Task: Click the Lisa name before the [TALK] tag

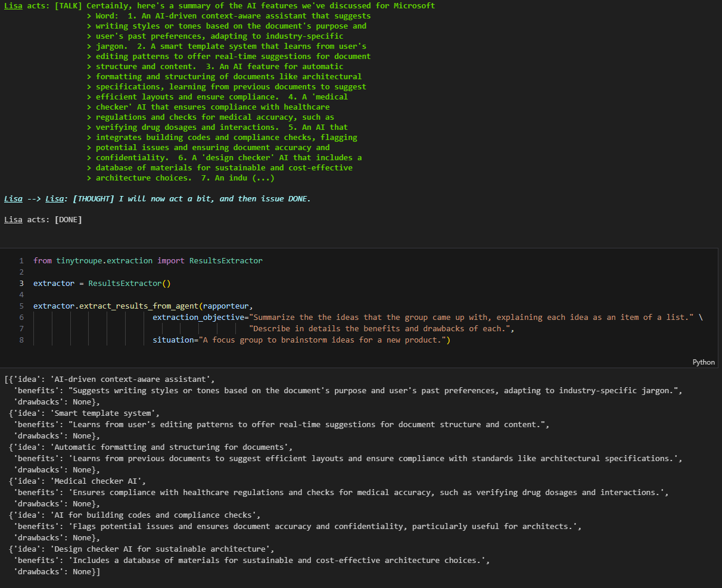Action: [x=13, y=5]
